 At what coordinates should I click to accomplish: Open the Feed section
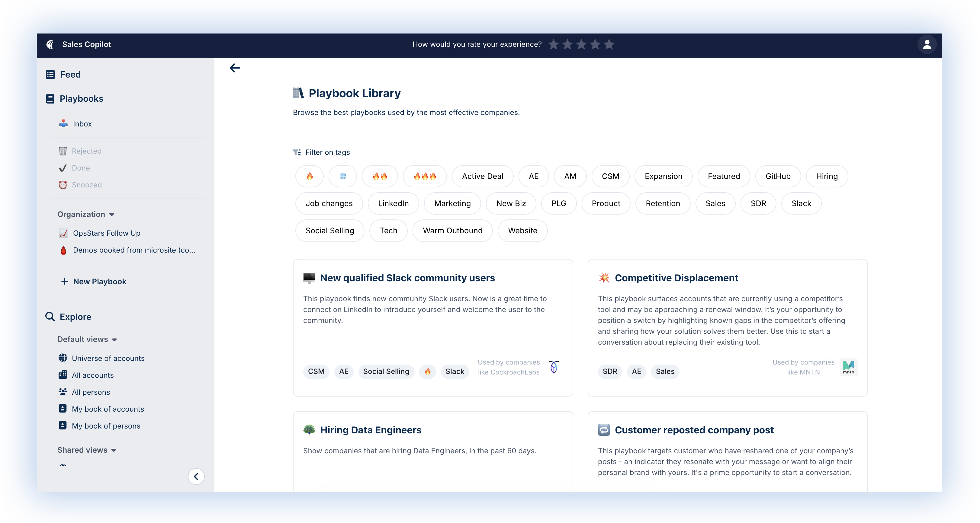coord(70,75)
